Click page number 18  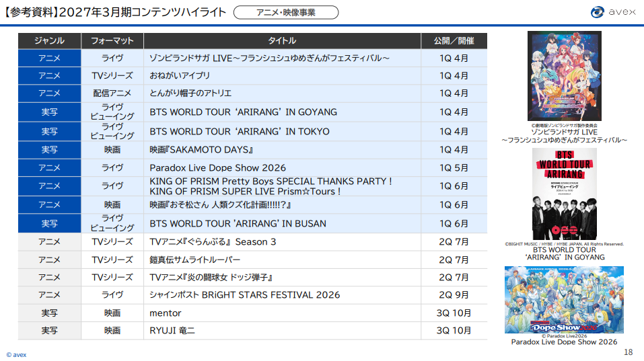[629, 352]
